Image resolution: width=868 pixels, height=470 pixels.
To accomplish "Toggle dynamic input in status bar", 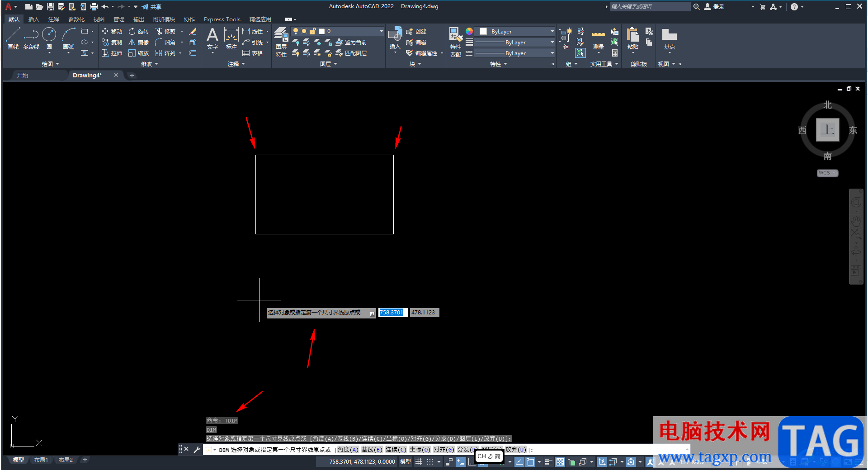I will (461, 462).
